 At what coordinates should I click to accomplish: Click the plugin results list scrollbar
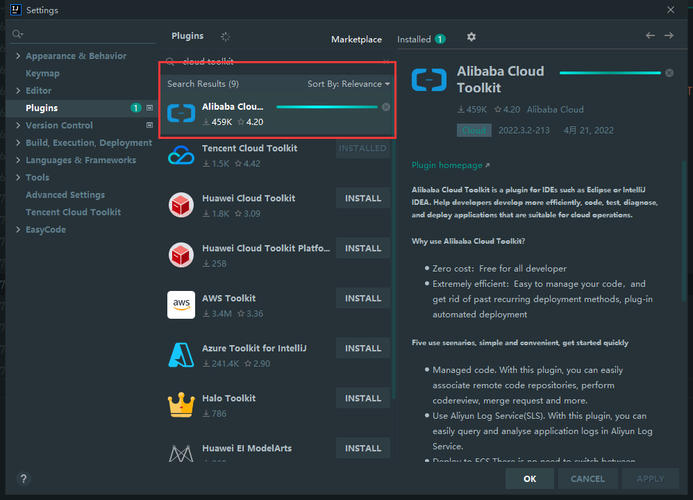pyautogui.click(x=393, y=270)
